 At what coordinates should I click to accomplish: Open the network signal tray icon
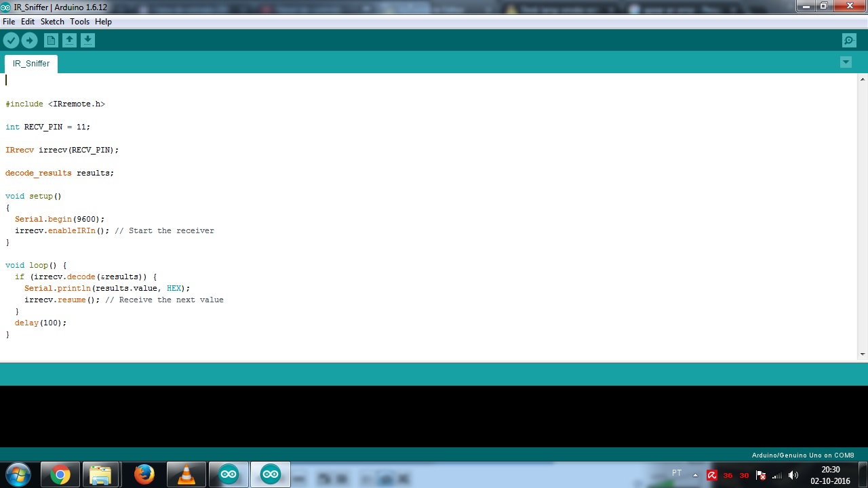[x=776, y=475]
